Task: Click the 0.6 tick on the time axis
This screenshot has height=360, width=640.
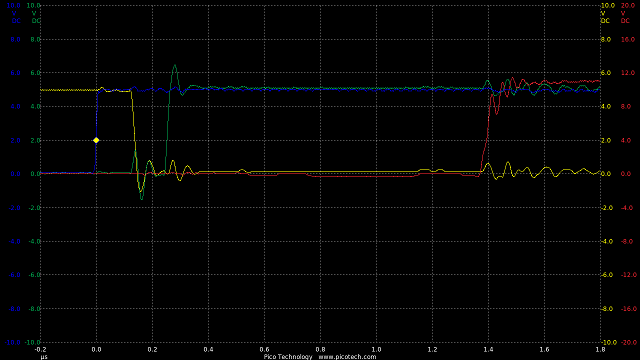Action: pyautogui.click(x=264, y=349)
